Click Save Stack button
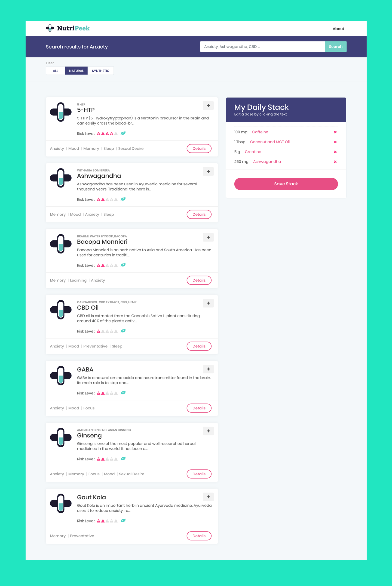The image size is (392, 586). 286,184
